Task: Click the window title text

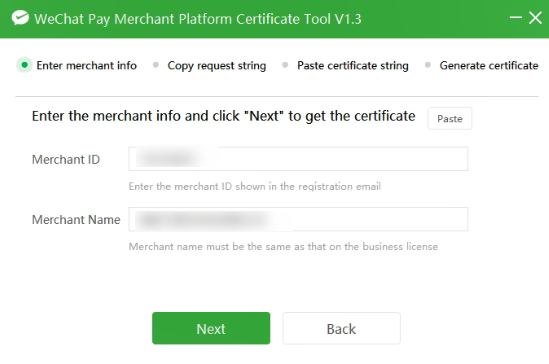Action: pos(197,19)
